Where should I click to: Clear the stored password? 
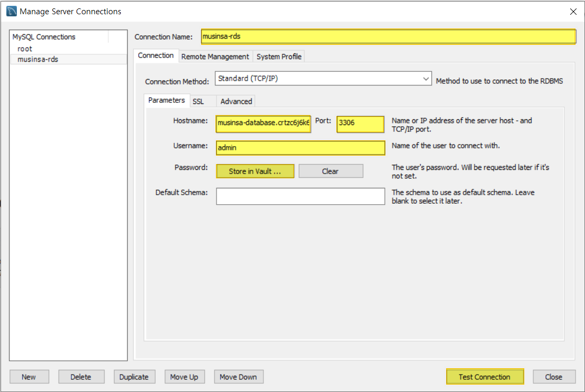(331, 171)
